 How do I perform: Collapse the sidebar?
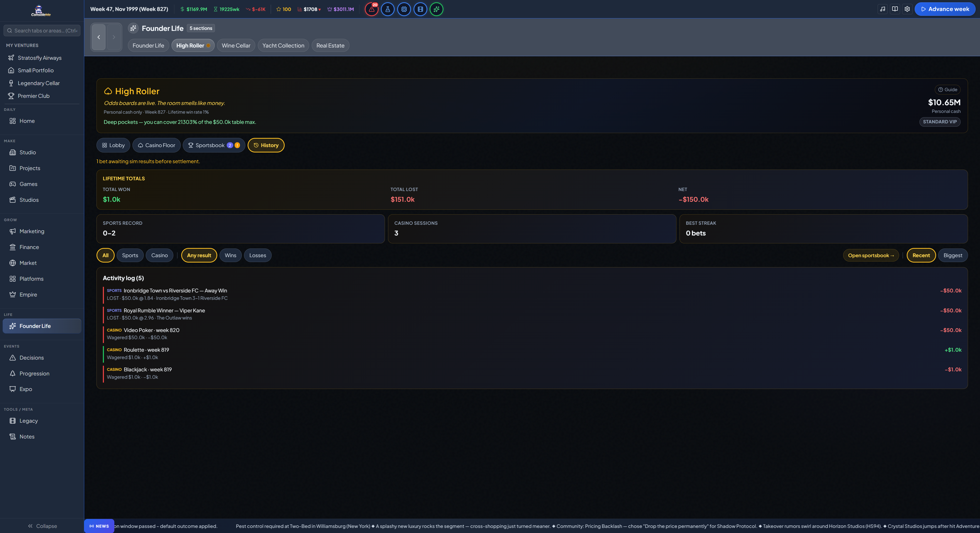click(42, 526)
